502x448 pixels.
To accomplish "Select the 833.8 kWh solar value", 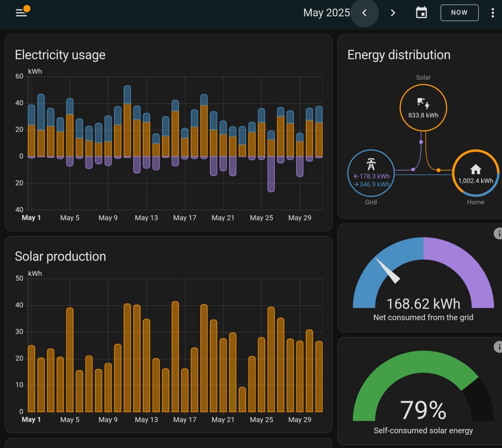I will pyautogui.click(x=423, y=115).
